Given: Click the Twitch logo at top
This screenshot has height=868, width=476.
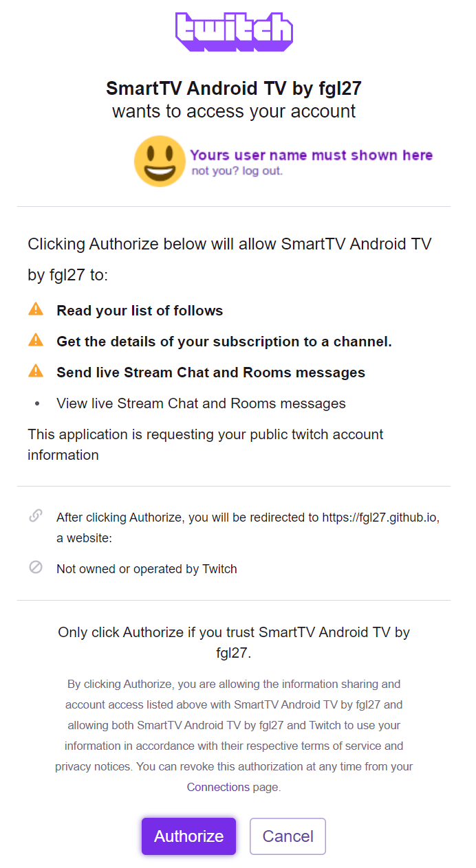Looking at the screenshot, I should point(234,32).
